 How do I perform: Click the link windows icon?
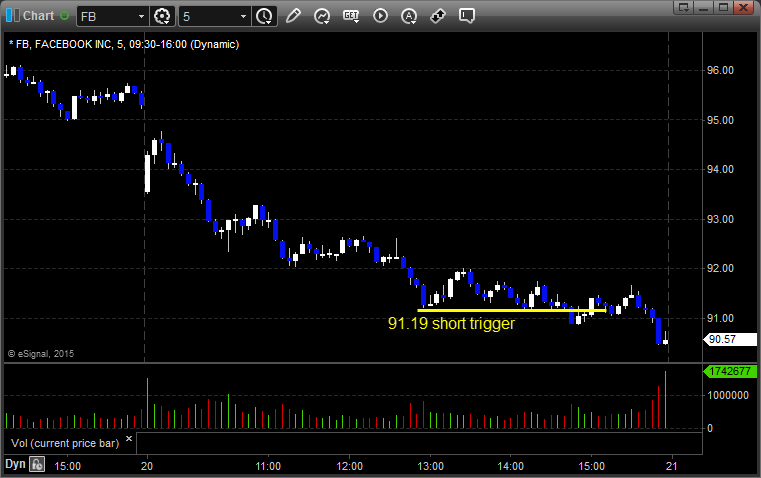(437, 16)
